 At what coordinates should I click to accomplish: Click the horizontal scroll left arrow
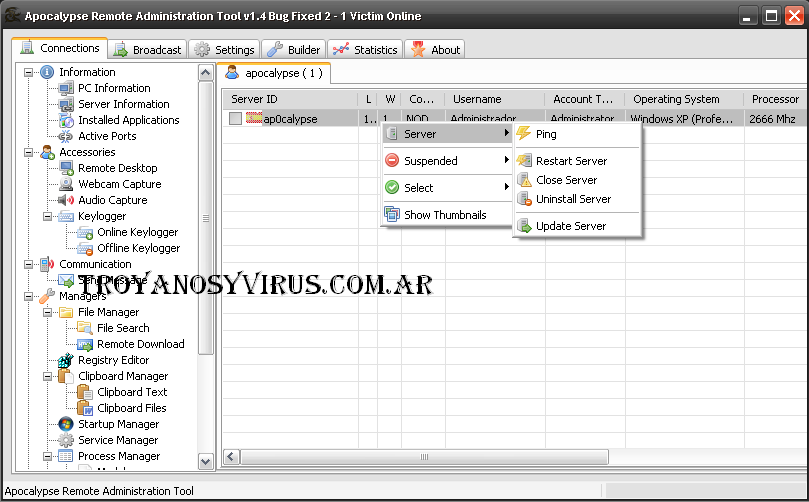pyautogui.click(x=231, y=457)
